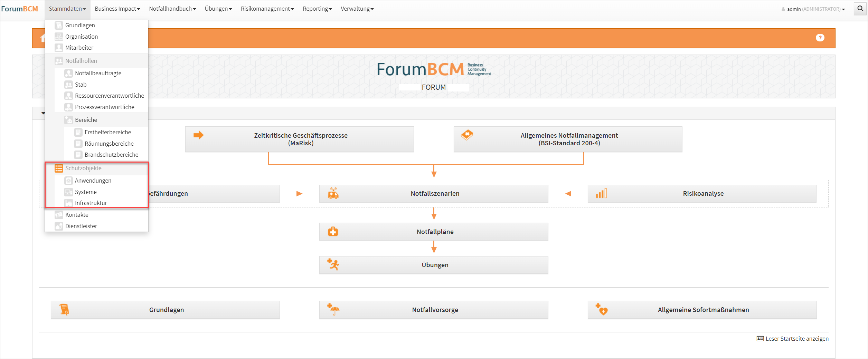
Task: Open the Risikoanalyse tile
Action: 702,193
